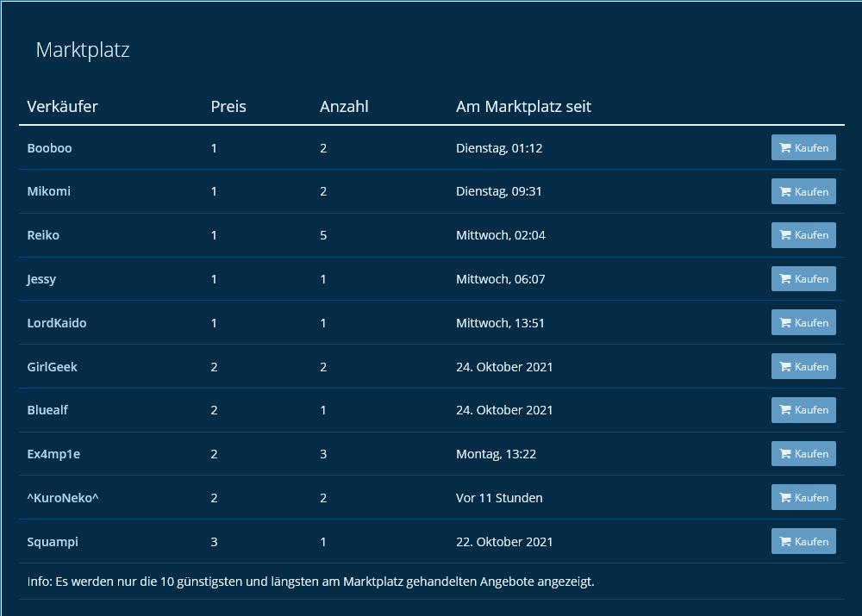Screen dimensions: 862x616
Task: Click the cart icon in Booboo's row
Action: point(785,148)
